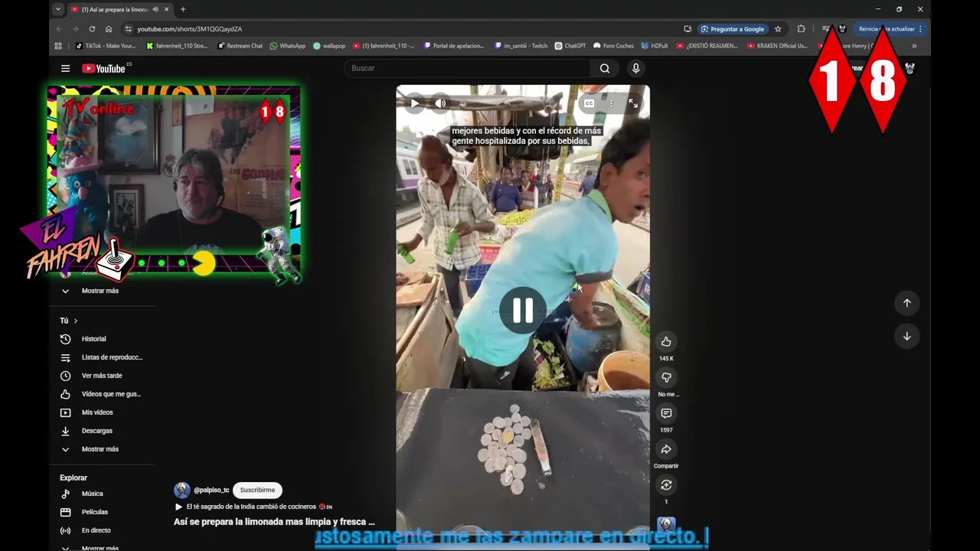This screenshot has height=551, width=980.
Task: Open the bookmarks apps grid icon
Action: coord(58,46)
